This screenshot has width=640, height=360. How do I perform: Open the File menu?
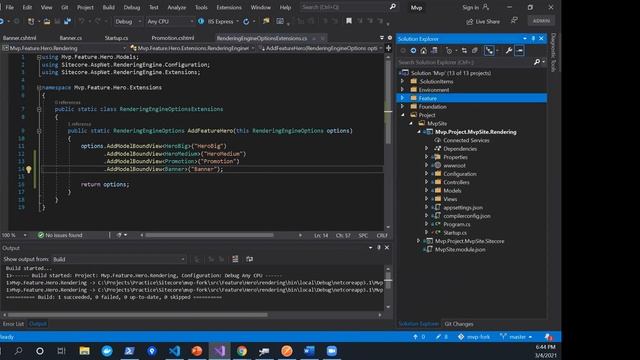[10, 7]
